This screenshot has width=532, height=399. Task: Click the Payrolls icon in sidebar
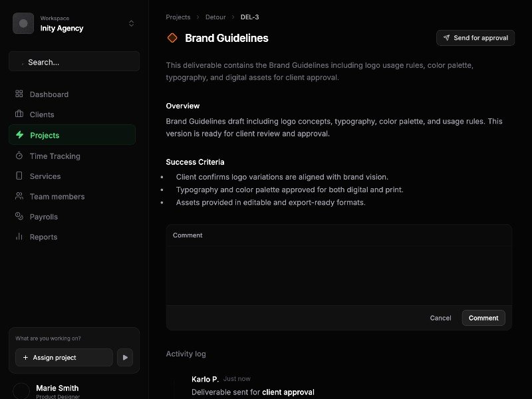[x=19, y=217]
